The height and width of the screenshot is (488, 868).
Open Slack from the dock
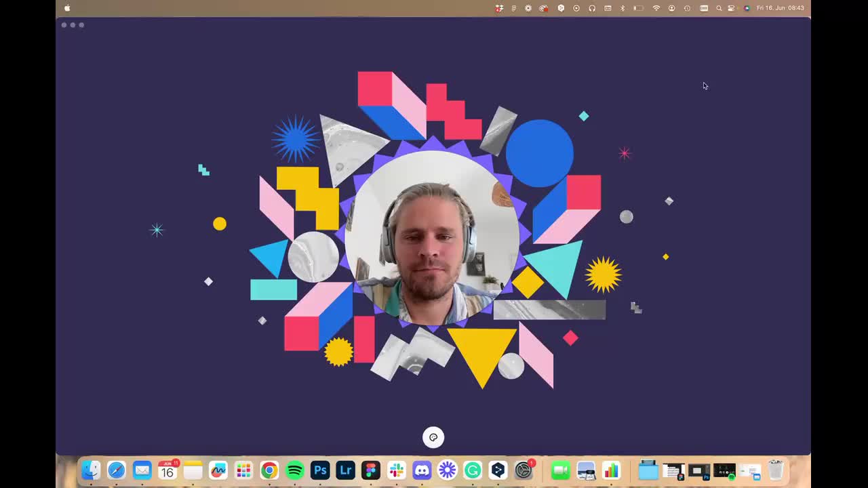[397, 470]
